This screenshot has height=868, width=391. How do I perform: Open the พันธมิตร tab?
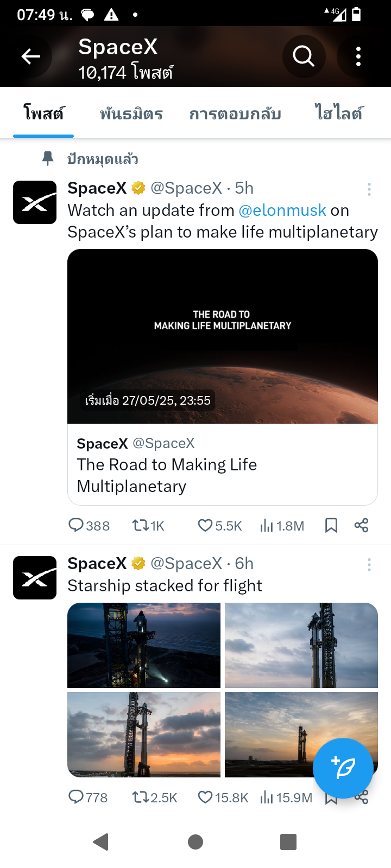(x=131, y=114)
